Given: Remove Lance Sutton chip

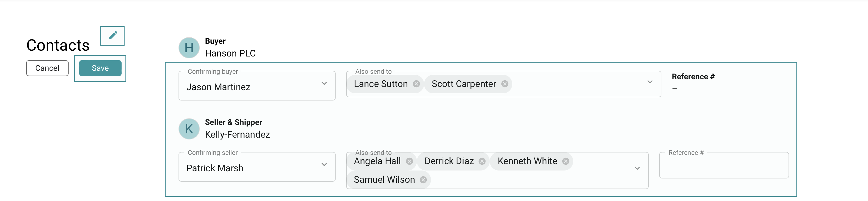Looking at the screenshot, I should 416,84.
